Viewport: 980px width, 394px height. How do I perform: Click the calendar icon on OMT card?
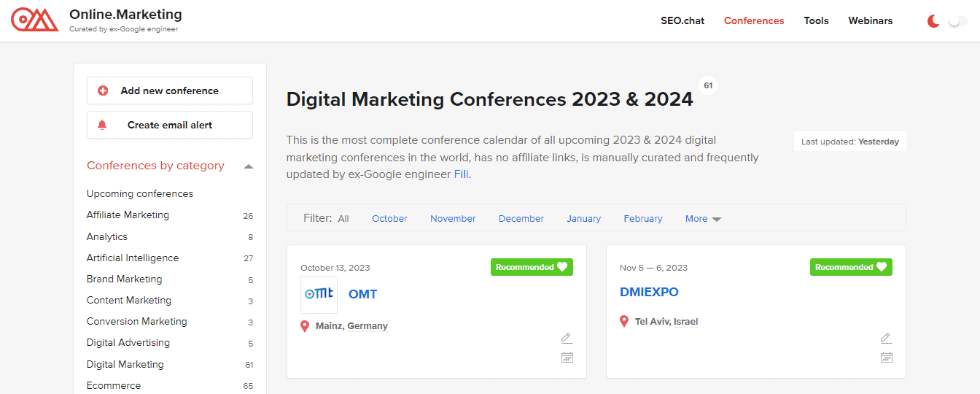567,357
